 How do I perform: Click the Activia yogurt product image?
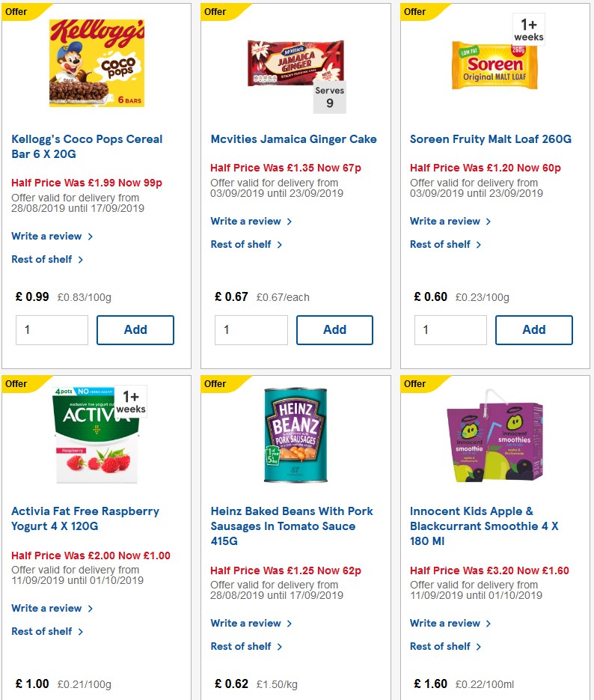[x=95, y=437]
